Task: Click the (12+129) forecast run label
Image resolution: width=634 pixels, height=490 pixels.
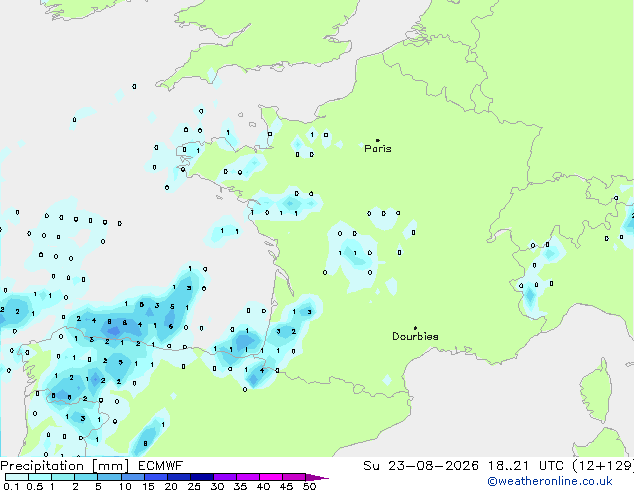Action: point(602,466)
